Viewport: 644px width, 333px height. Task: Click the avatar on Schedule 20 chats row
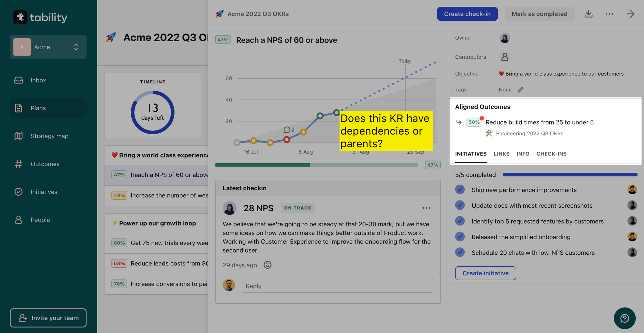(x=632, y=252)
